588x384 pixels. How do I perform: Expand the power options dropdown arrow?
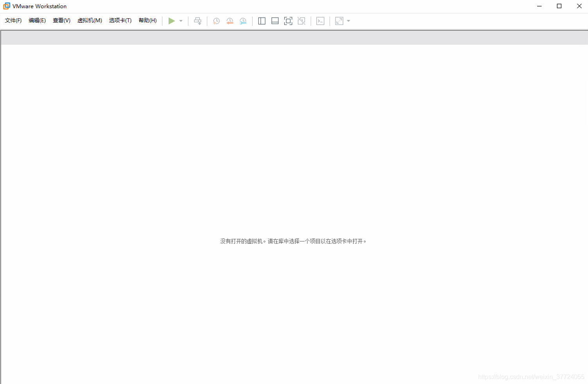coord(181,21)
